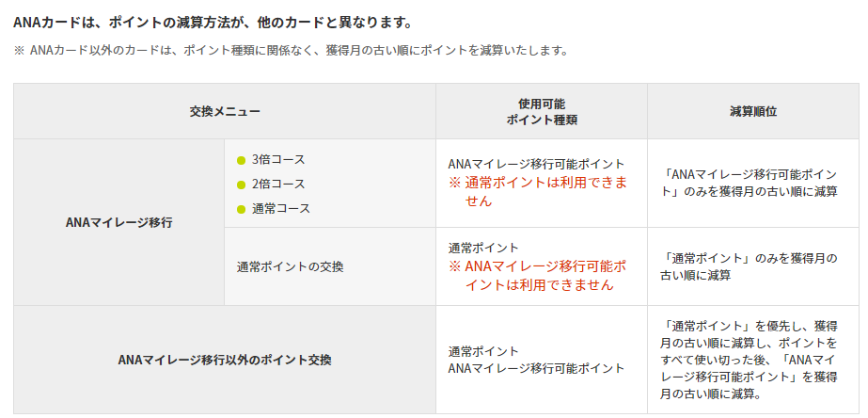Click the 交換メニュー column header
The height and width of the screenshot is (418, 868).
[224, 111]
